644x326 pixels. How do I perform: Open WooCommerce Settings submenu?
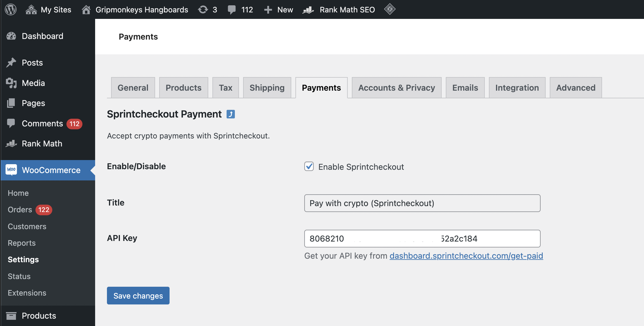23,260
